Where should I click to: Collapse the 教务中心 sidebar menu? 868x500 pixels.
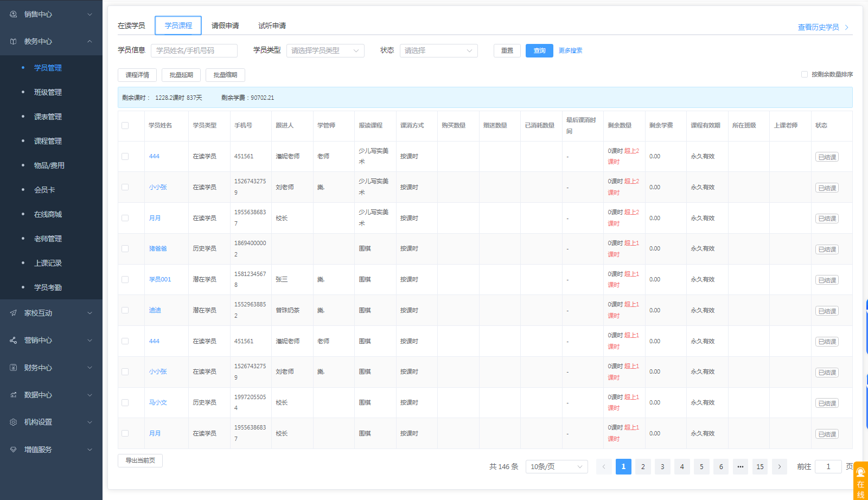pos(90,41)
